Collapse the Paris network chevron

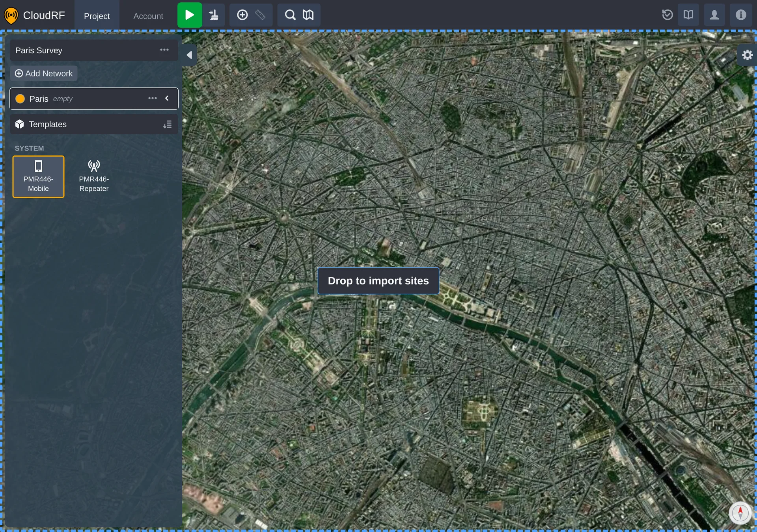(167, 99)
